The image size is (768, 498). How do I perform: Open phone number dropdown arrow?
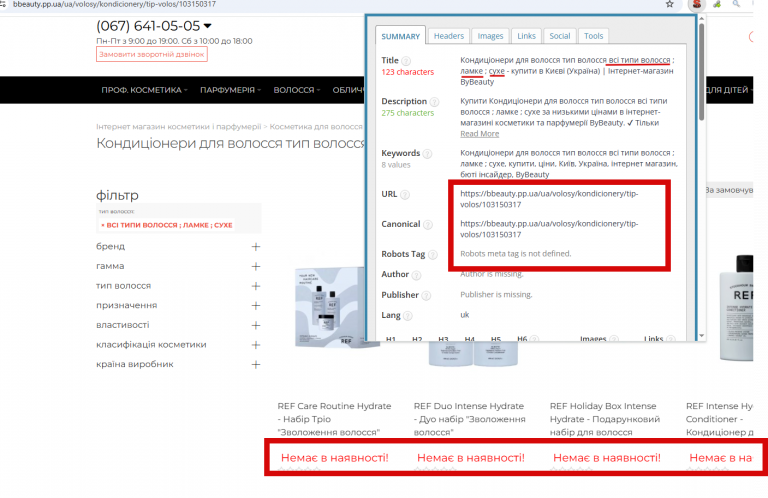[x=208, y=26]
